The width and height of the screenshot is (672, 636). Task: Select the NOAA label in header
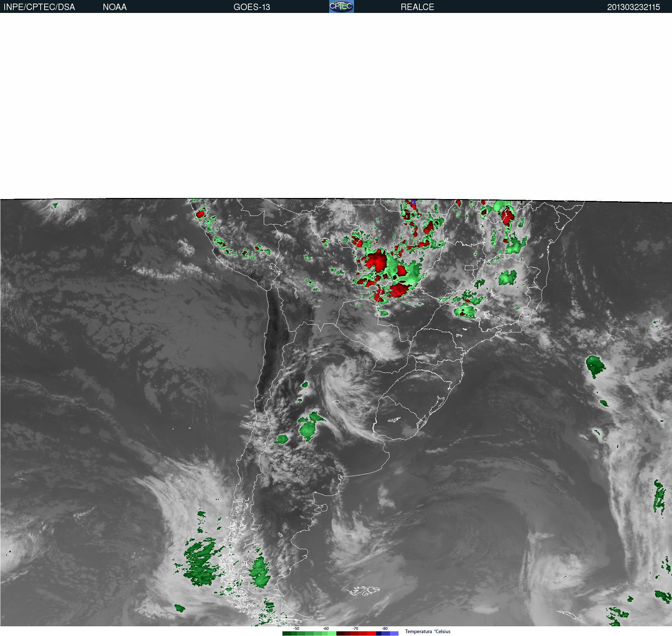click(x=115, y=7)
